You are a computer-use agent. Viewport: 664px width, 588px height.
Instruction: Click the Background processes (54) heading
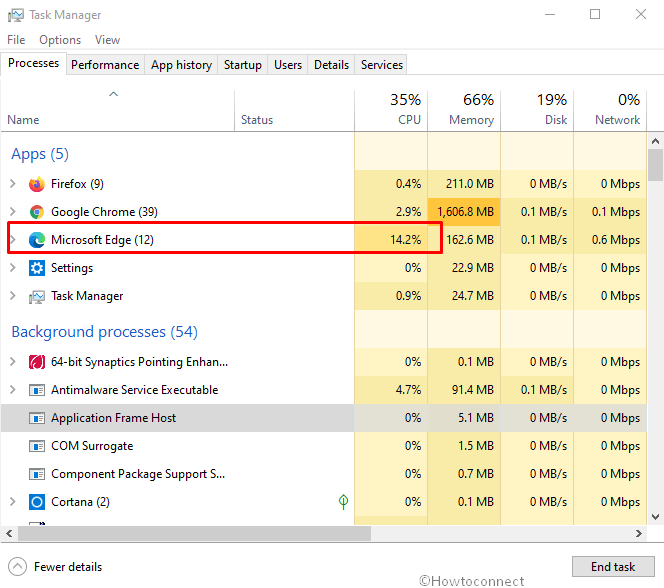[x=105, y=332]
